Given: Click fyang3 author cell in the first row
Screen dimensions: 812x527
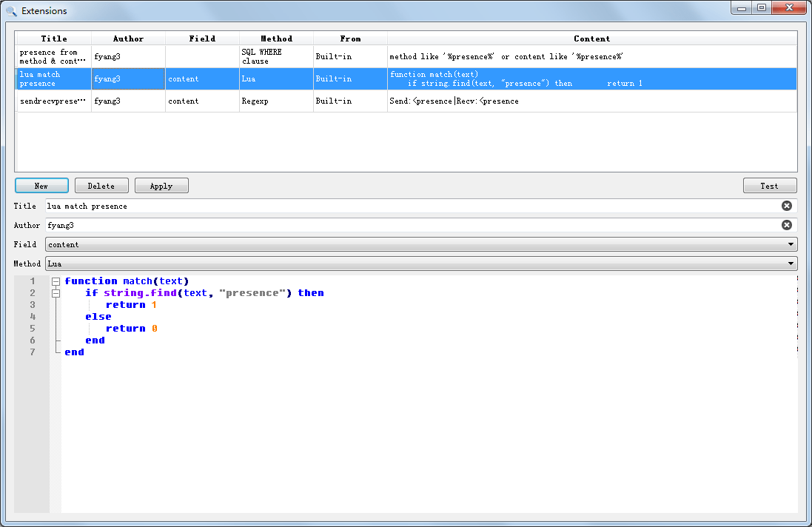Looking at the screenshot, I should click(x=129, y=56).
